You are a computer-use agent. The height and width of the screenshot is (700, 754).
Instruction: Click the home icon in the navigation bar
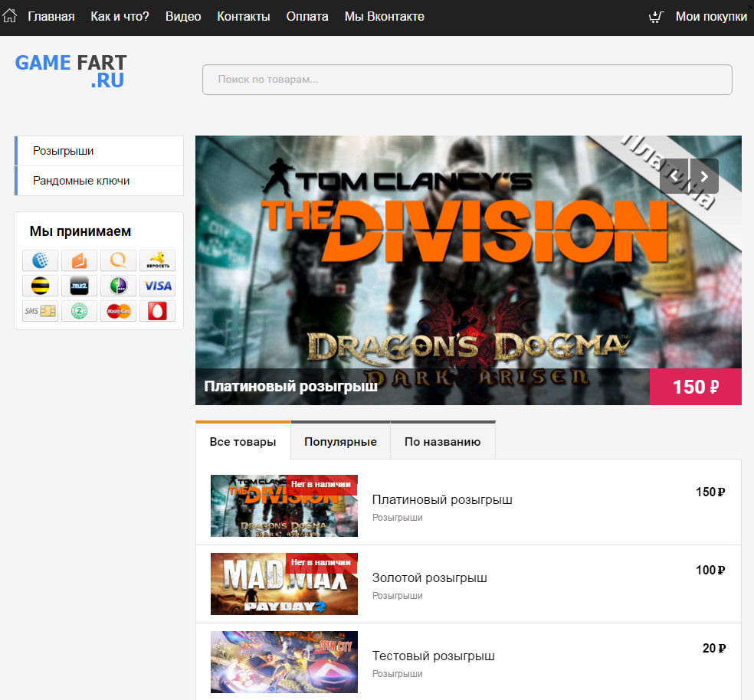pos(10,16)
